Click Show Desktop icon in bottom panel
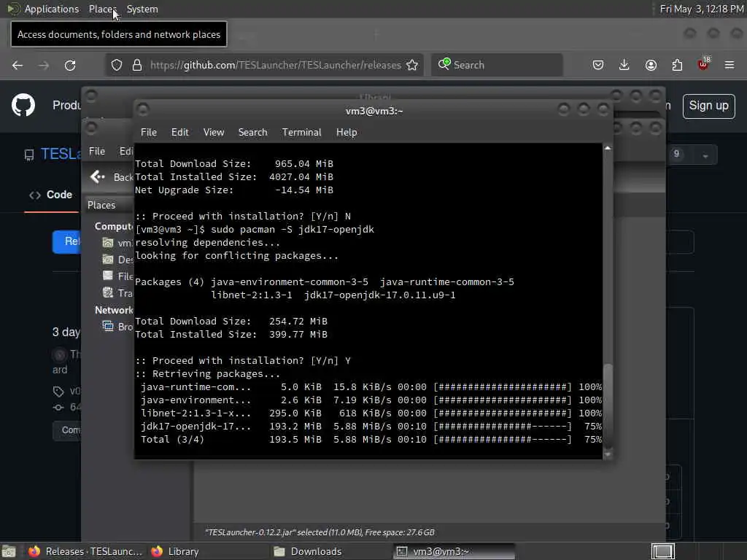 click(9, 551)
